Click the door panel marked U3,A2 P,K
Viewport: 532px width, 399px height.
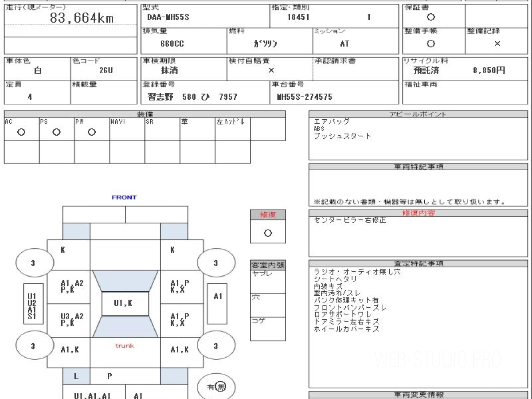point(69,320)
